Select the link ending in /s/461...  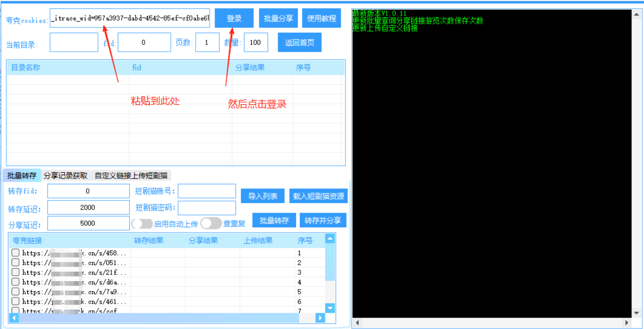pyautogui.click(x=74, y=302)
